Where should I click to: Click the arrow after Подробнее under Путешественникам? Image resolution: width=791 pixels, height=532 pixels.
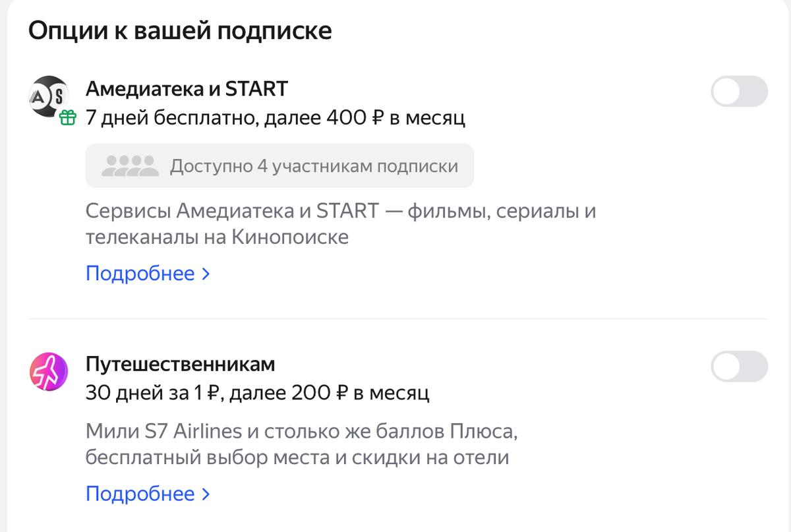205,494
